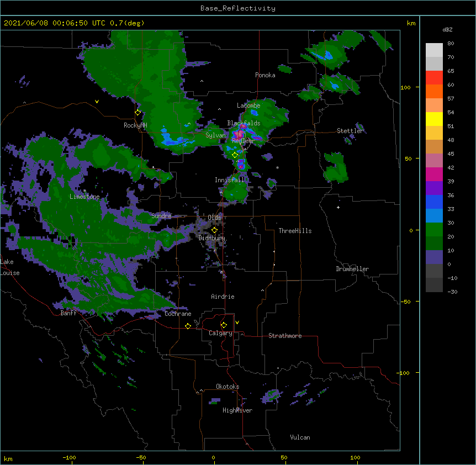Select the orange 60 dBZ color band
The image size is (476, 465).
coord(434,91)
